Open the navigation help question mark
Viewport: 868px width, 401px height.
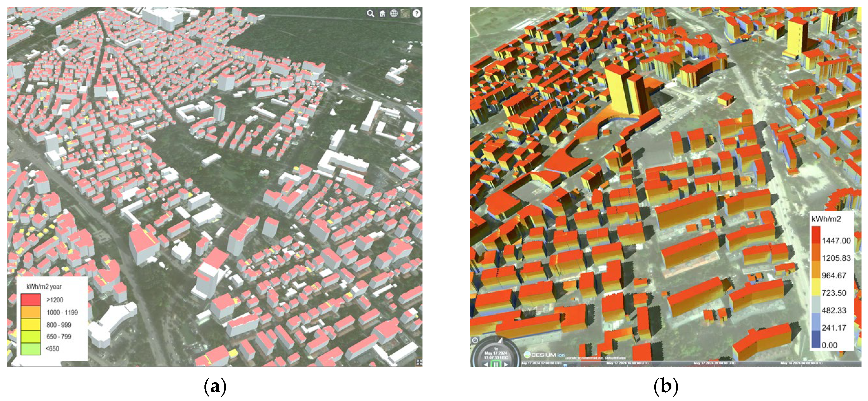click(417, 14)
